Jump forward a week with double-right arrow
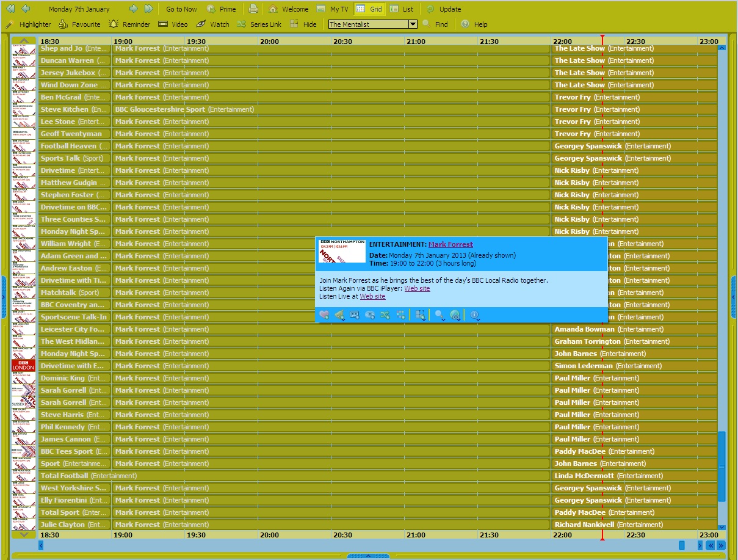Viewport: 738px width, 560px height. [148, 9]
